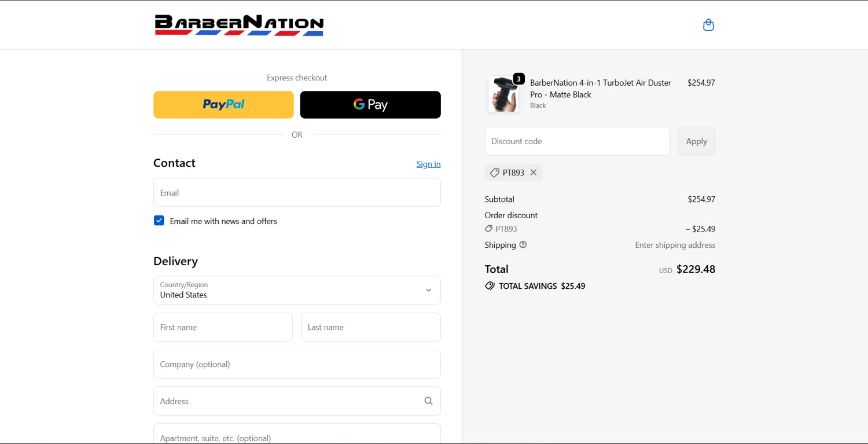This screenshot has height=444, width=868.
Task: Click the Delivery heading
Action: 175,261
